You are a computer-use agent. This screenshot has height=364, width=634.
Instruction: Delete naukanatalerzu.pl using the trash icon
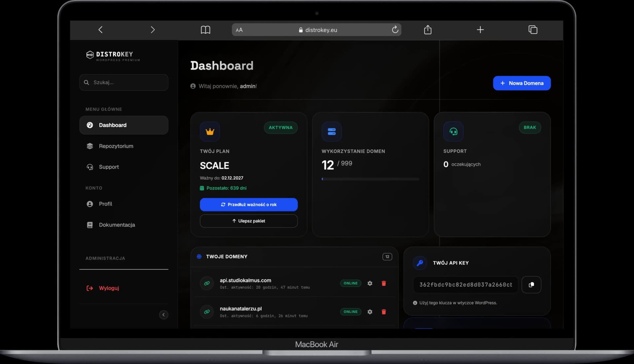click(x=384, y=312)
